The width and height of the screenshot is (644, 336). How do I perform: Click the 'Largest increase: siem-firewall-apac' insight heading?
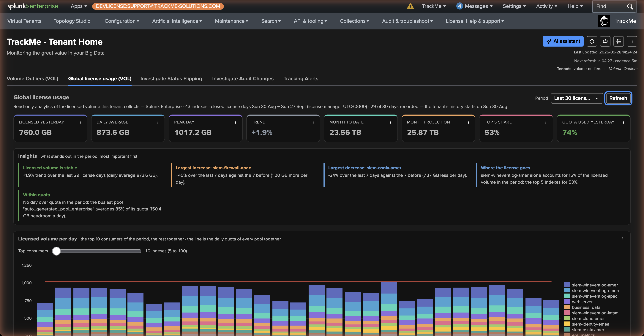pyautogui.click(x=213, y=168)
